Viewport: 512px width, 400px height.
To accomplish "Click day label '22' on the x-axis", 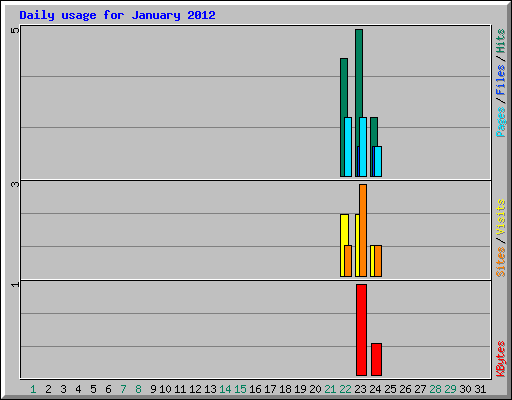I will point(345,389).
